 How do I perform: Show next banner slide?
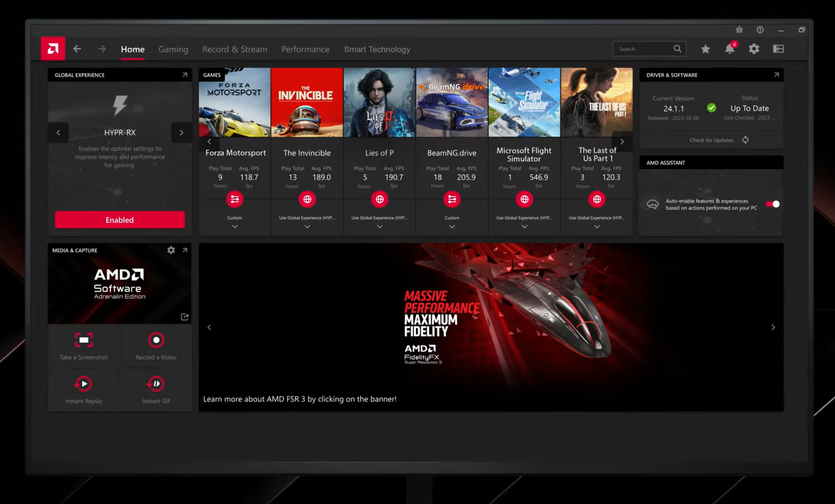[773, 328]
